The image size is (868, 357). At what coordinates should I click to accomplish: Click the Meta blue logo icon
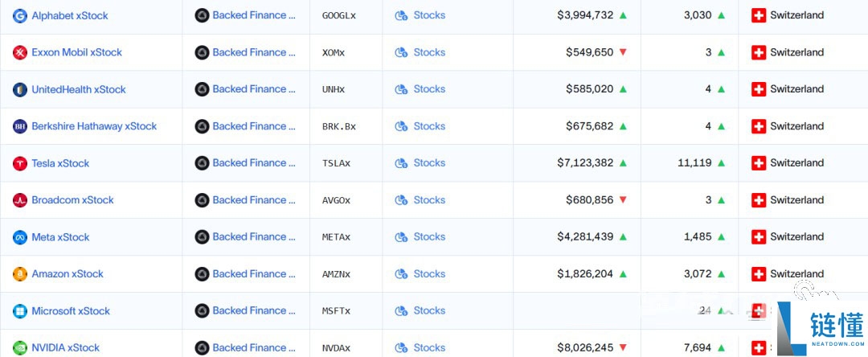tap(20, 237)
